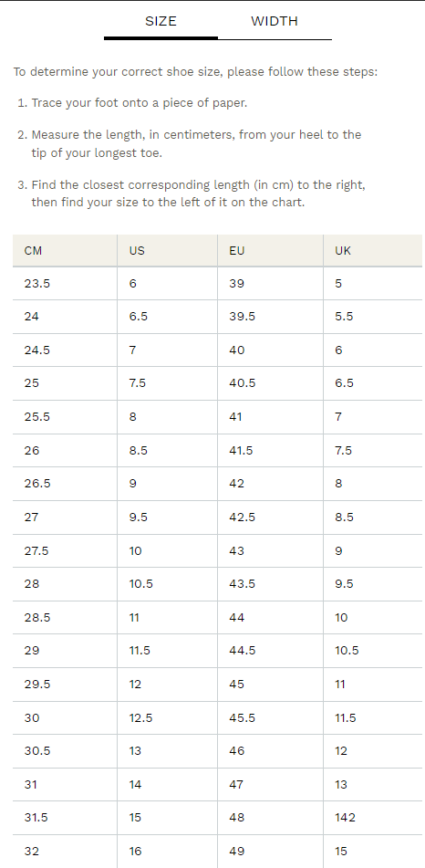Image resolution: width=425 pixels, height=868 pixels.
Task: Click the UK column header
Action: pos(374,251)
